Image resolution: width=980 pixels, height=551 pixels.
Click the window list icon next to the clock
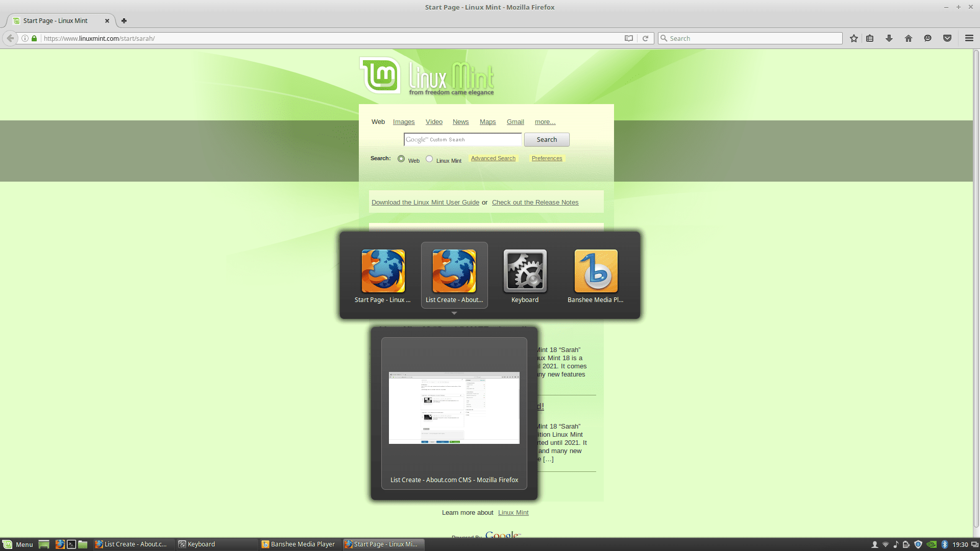pyautogui.click(x=974, y=544)
